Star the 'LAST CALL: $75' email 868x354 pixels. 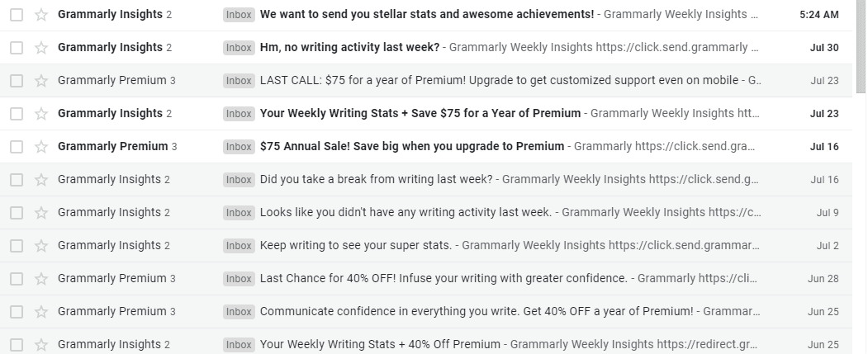pos(41,81)
